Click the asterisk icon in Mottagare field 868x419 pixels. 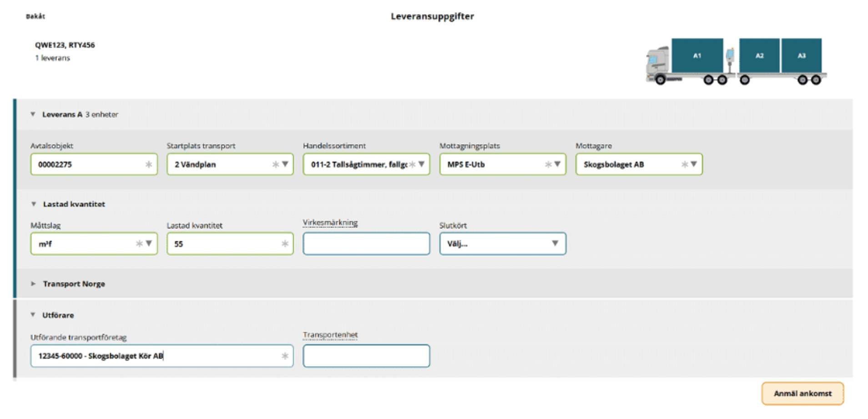click(685, 165)
